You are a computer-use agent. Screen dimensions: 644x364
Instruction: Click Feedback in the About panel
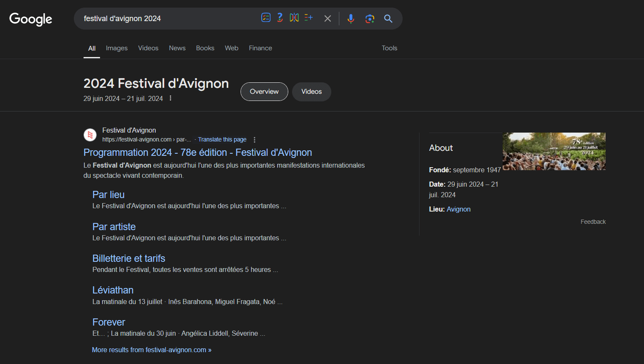593,222
